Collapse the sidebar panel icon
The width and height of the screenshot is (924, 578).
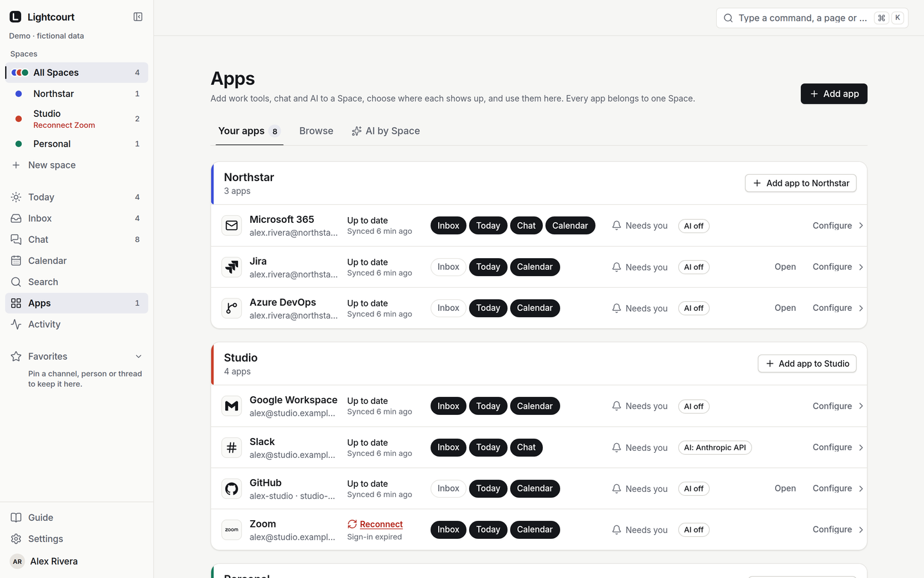coord(138,17)
